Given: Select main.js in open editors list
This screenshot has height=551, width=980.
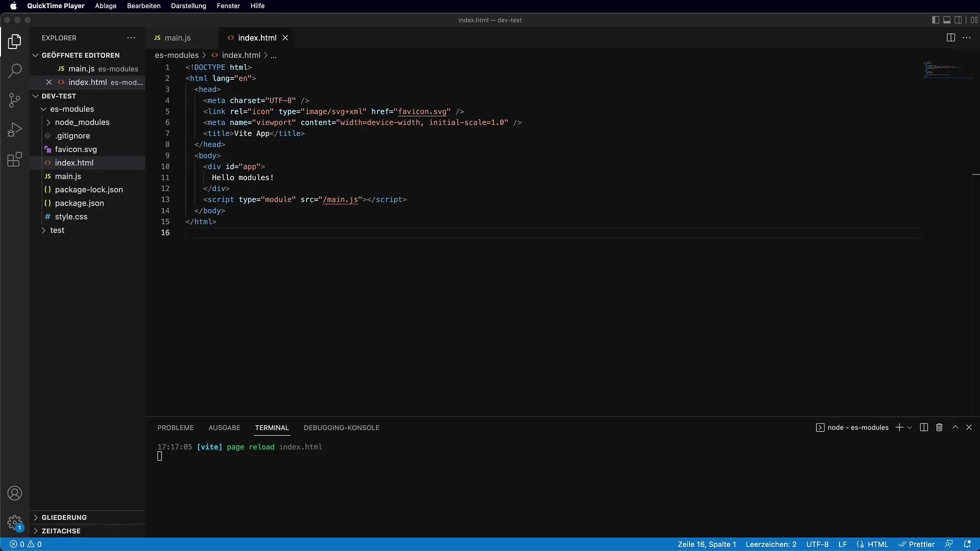Looking at the screenshot, I should [87, 69].
